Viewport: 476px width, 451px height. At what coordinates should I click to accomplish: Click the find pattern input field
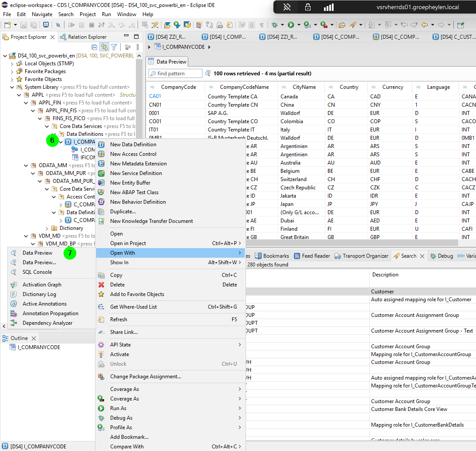(x=176, y=74)
